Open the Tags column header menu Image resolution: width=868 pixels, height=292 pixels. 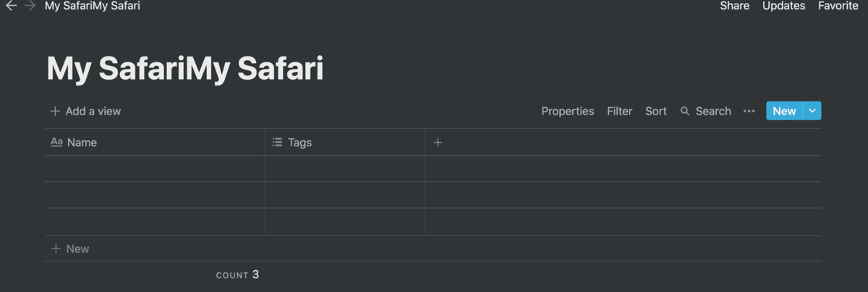pos(299,143)
